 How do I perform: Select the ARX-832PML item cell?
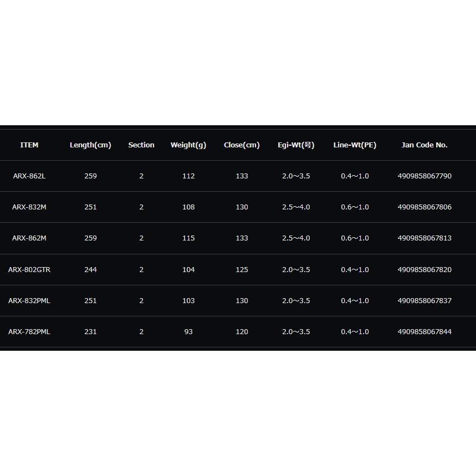coord(29,300)
